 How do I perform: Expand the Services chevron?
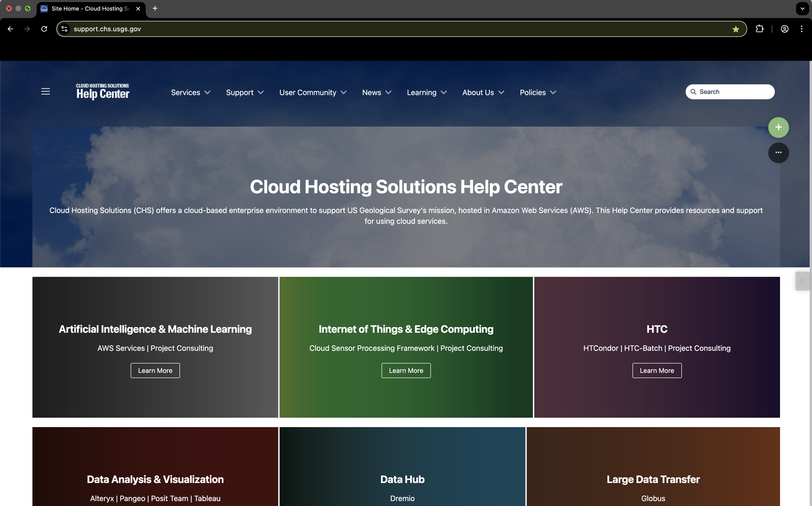pos(208,92)
